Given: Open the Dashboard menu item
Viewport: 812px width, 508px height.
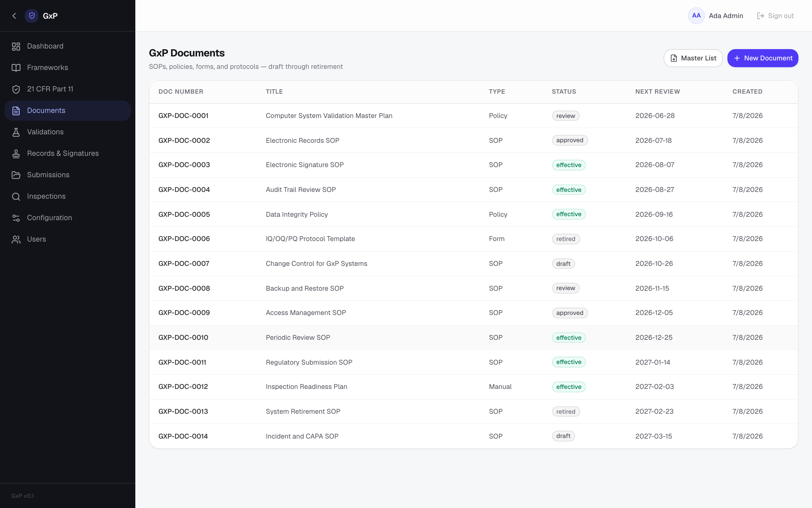Looking at the screenshot, I should point(68,46).
